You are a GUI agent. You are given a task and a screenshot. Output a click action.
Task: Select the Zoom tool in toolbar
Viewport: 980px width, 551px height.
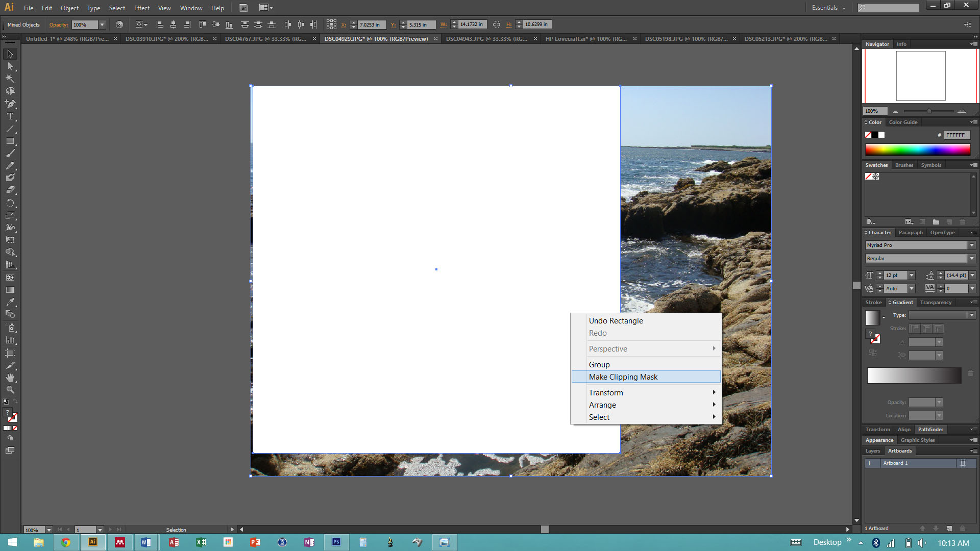point(9,390)
